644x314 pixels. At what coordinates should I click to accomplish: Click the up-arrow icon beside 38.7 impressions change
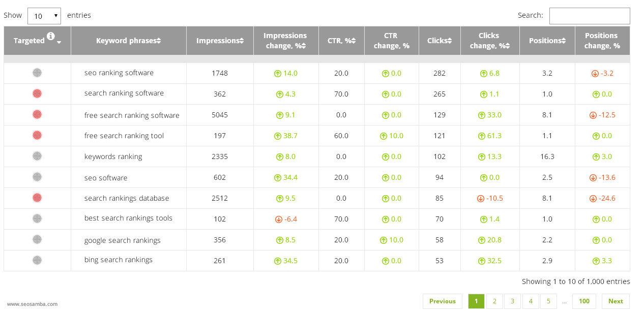(278, 136)
